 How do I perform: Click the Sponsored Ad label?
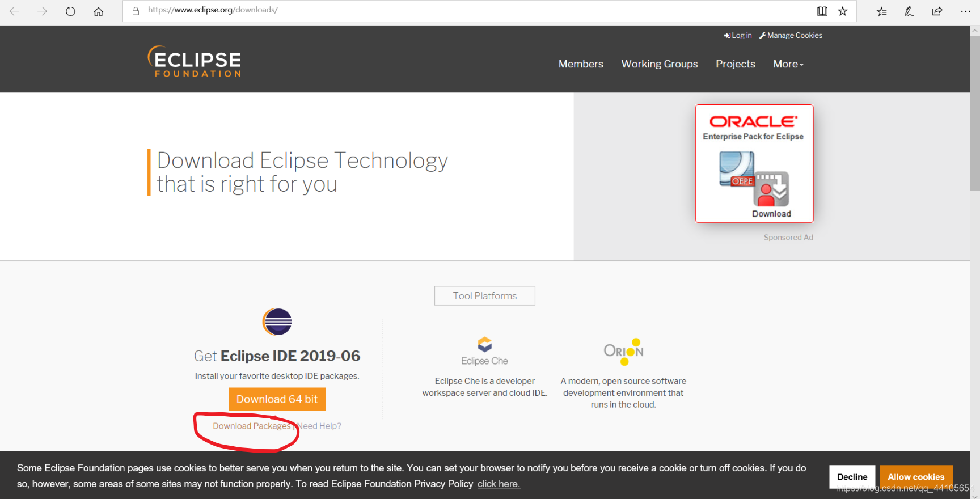point(788,238)
